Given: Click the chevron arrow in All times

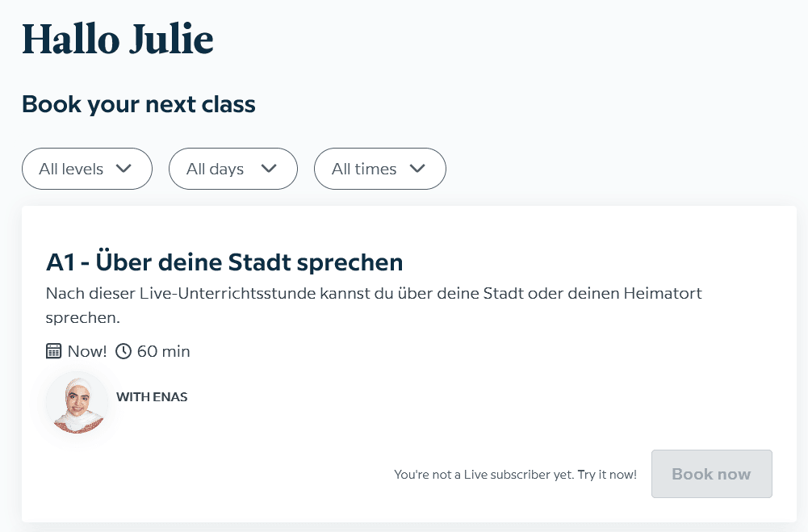Looking at the screenshot, I should point(417,169).
